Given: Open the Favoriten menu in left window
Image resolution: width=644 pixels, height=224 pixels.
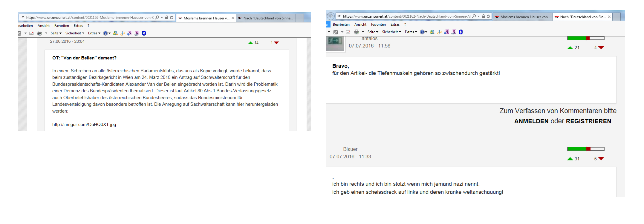Looking at the screenshot, I should (x=61, y=26).
